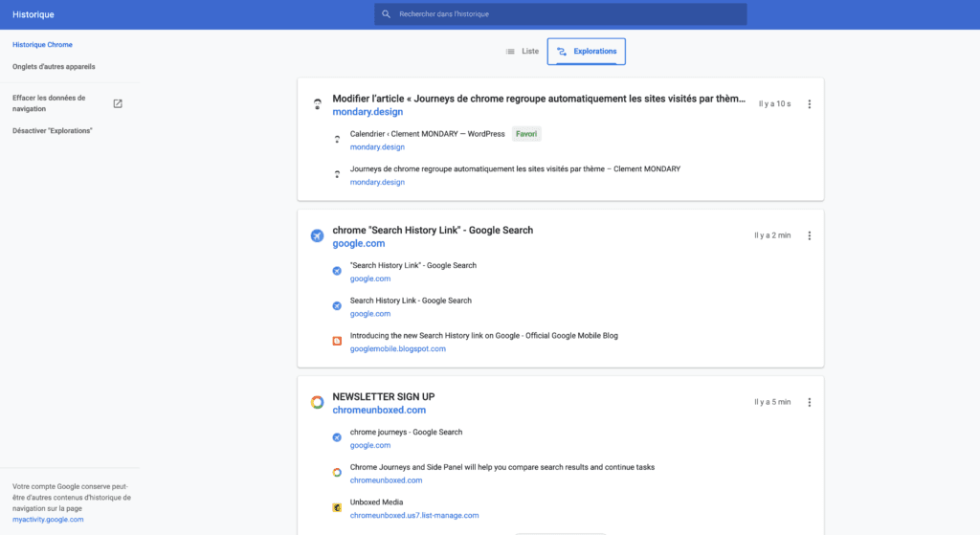Click google.com link under chrome Search History heading

(359, 244)
